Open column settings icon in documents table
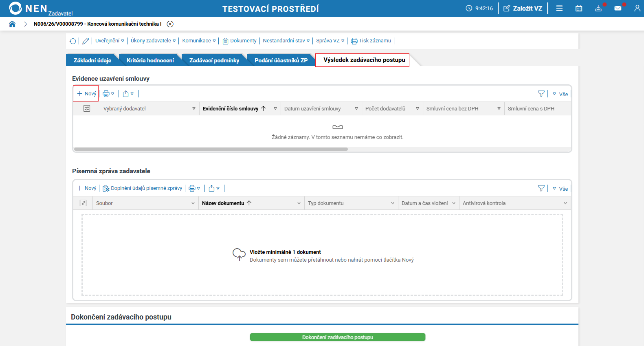This screenshot has height=346, width=644. pyautogui.click(x=83, y=203)
